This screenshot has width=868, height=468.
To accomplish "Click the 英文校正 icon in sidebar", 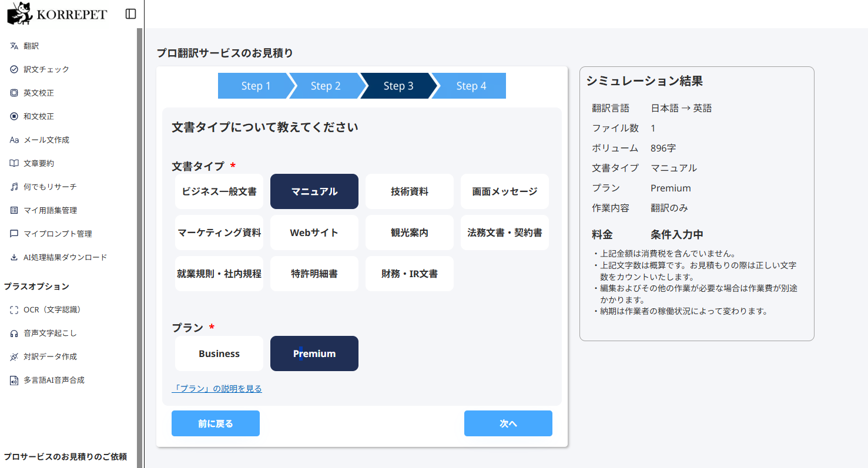I will 14,93.
